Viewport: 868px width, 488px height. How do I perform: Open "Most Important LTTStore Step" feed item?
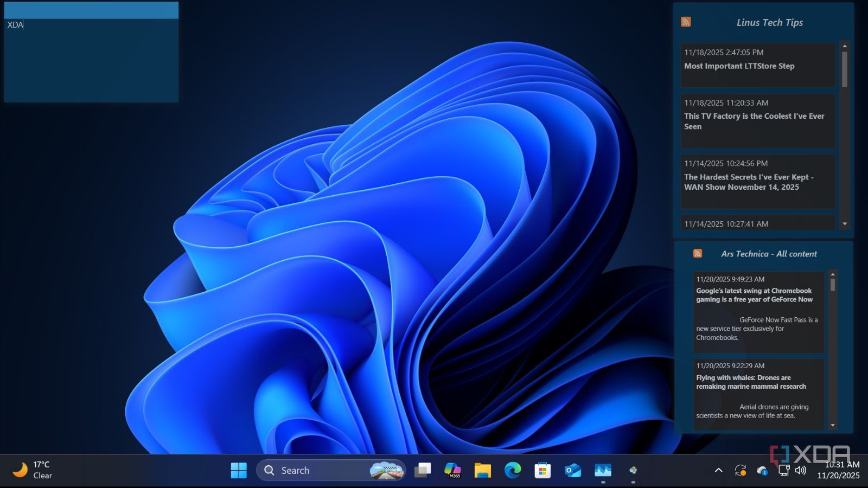tap(739, 66)
